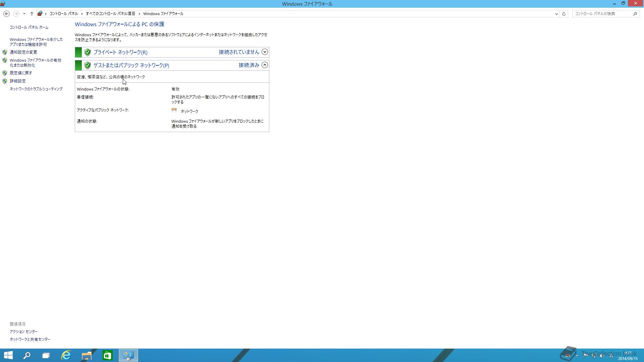
Task: Open Task View on taskbar
Action: tap(46, 355)
